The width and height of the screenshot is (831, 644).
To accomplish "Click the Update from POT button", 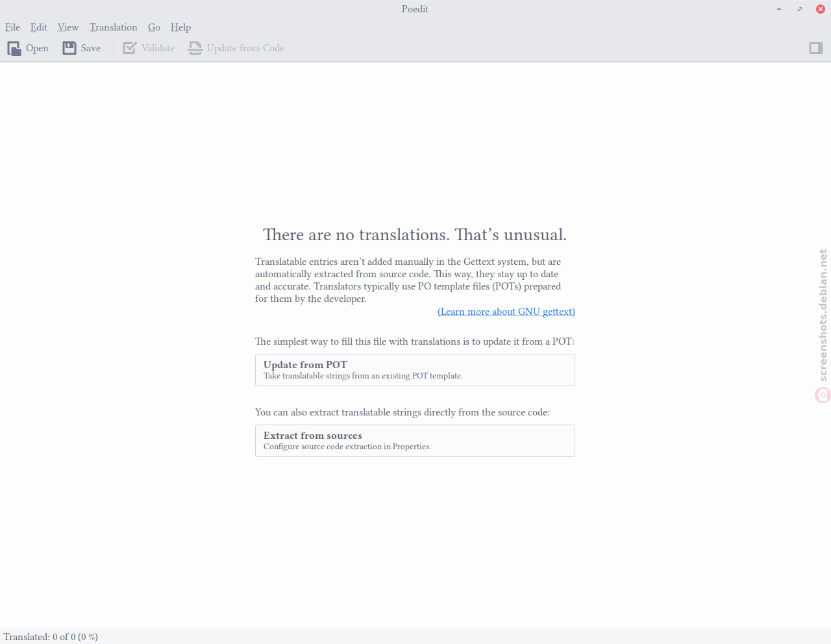I will click(x=415, y=370).
